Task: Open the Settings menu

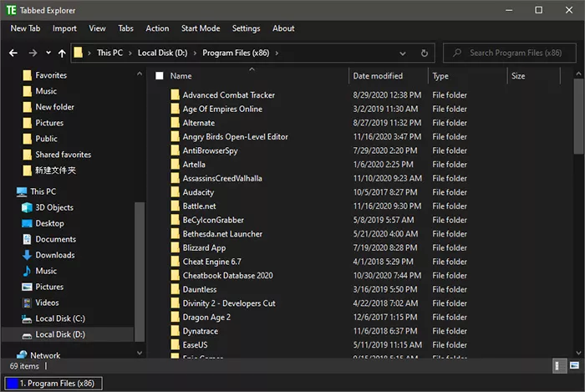Action: (x=247, y=28)
